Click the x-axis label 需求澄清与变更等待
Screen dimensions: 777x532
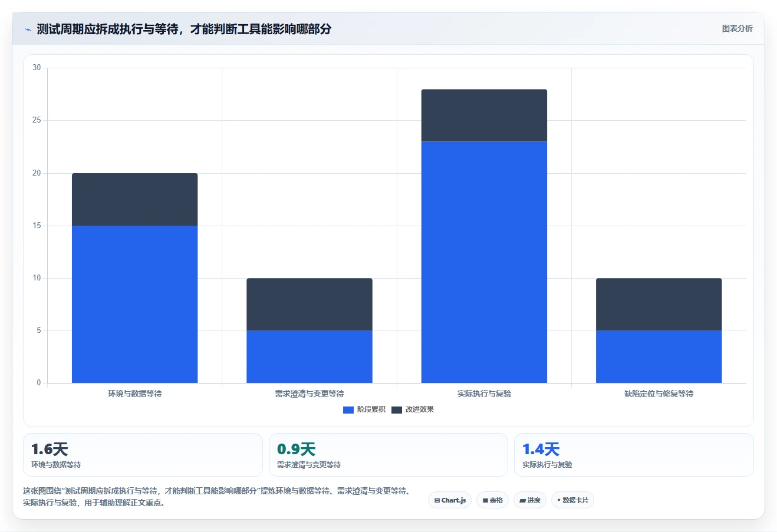pyautogui.click(x=309, y=394)
